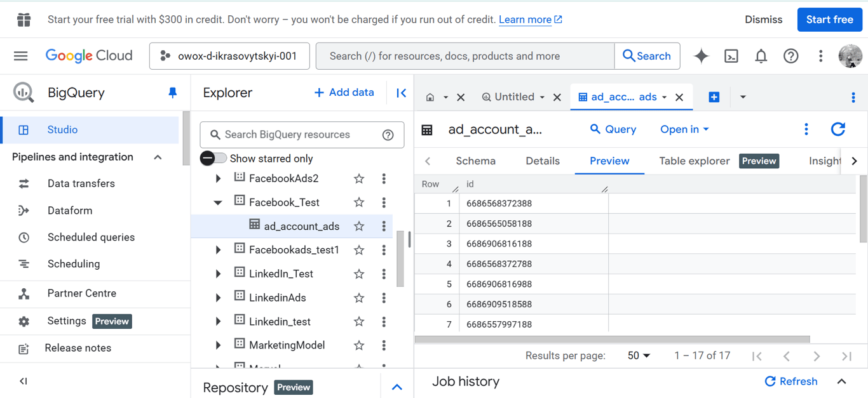868x398 pixels.
Task: Star the LinkedinAds dataset
Action: click(359, 298)
